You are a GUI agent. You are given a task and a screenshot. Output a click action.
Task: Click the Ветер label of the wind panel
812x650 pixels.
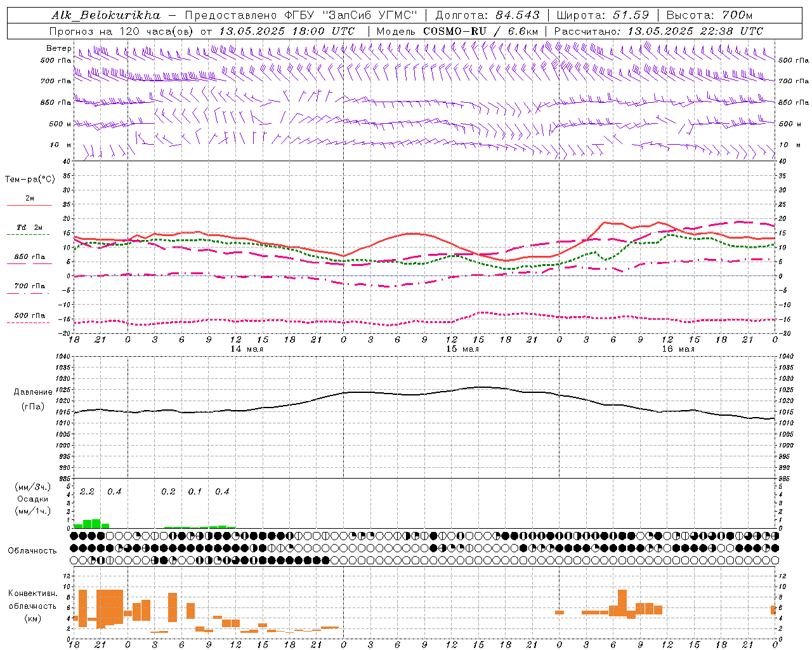[58, 48]
